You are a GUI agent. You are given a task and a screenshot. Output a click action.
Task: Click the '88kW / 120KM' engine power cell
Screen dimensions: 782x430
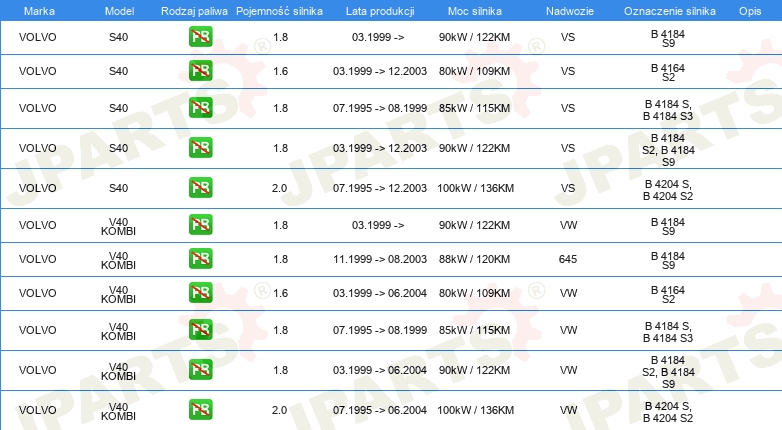point(474,259)
